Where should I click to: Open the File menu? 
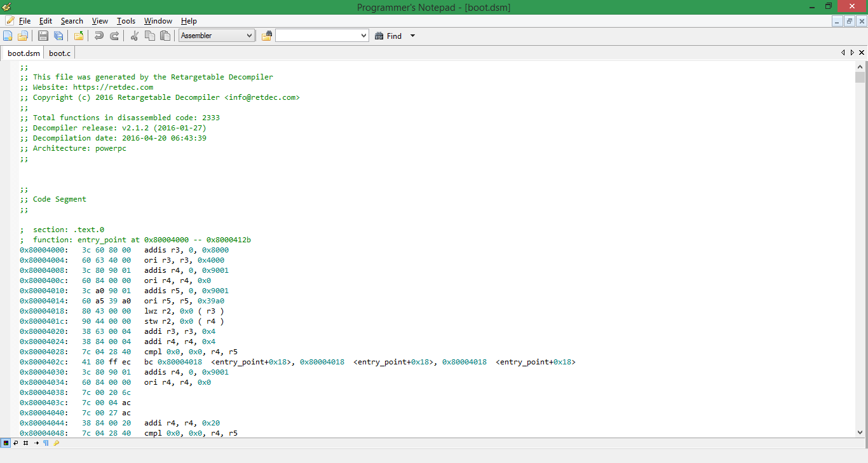(24, 21)
